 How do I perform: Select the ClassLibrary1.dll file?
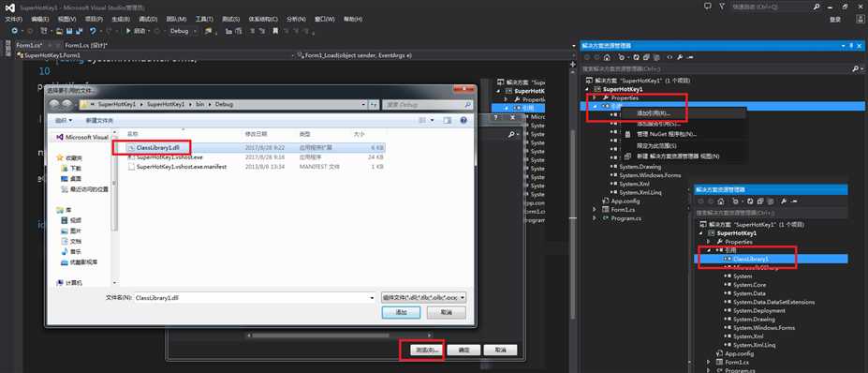tap(158, 148)
